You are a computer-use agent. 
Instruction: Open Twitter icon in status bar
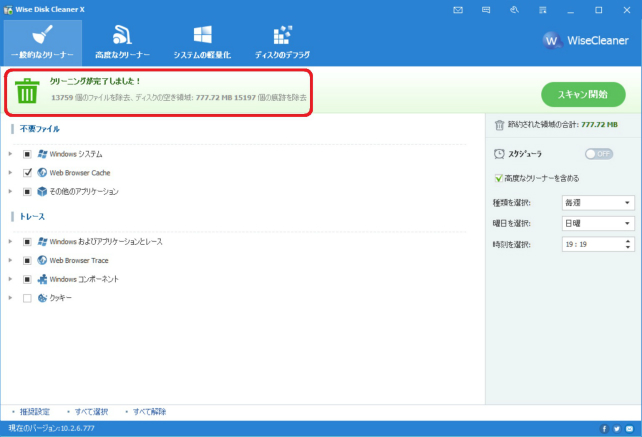tap(617, 429)
